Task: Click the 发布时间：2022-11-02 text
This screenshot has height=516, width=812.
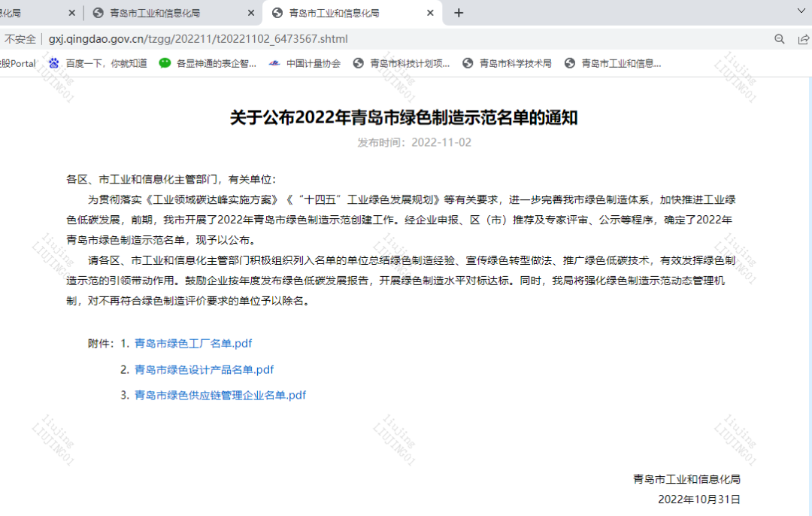Action: coord(414,142)
